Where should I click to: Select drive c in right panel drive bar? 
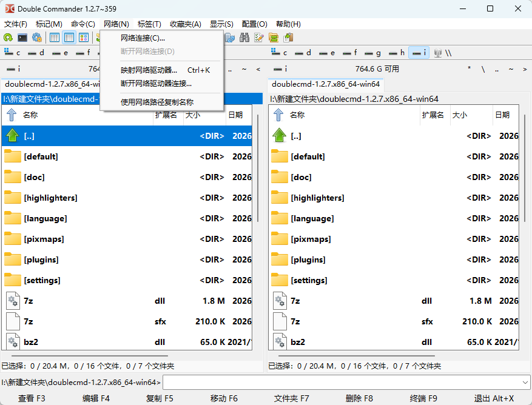[x=279, y=53]
